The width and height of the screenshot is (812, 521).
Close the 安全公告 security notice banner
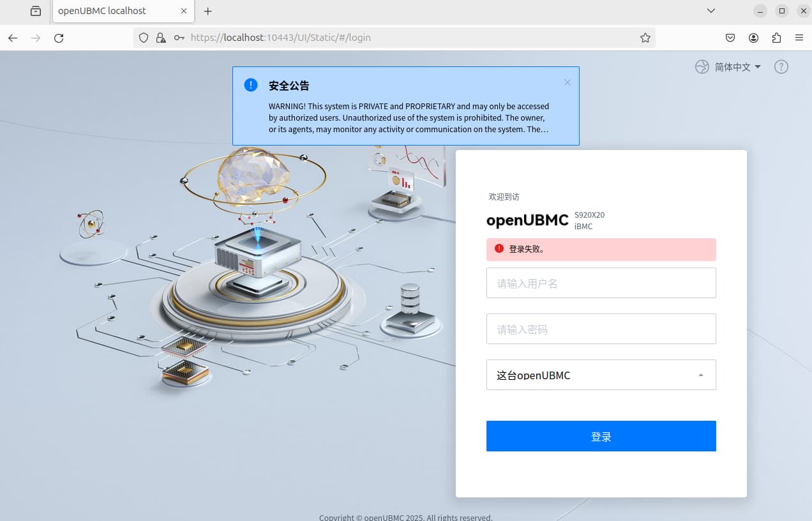pos(567,82)
